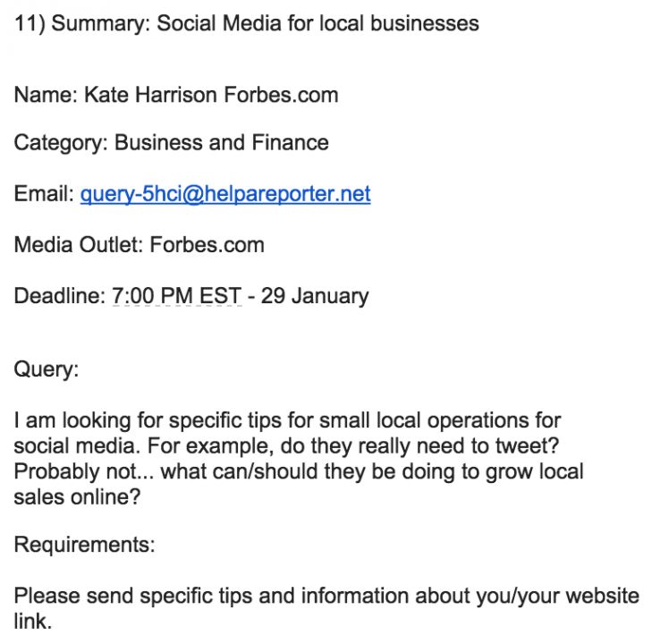The image size is (660, 644).
Task: Click the Summary heading about Social Media
Action: [x=247, y=23]
